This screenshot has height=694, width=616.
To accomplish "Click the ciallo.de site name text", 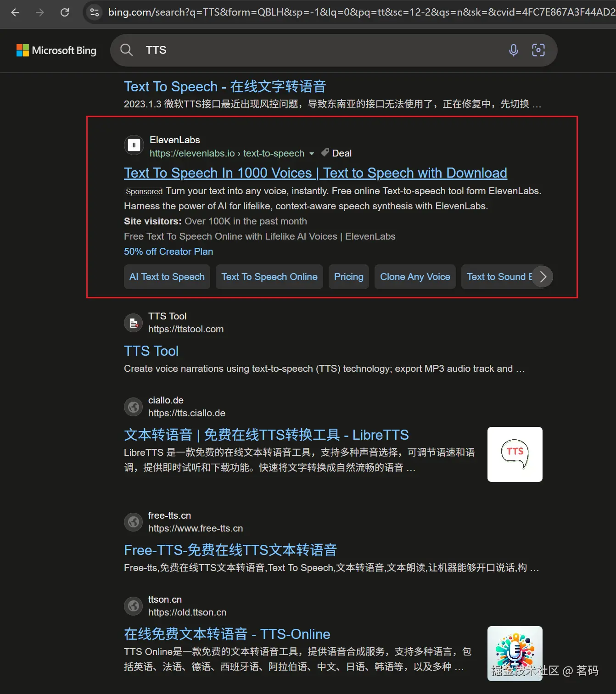I will point(166,400).
